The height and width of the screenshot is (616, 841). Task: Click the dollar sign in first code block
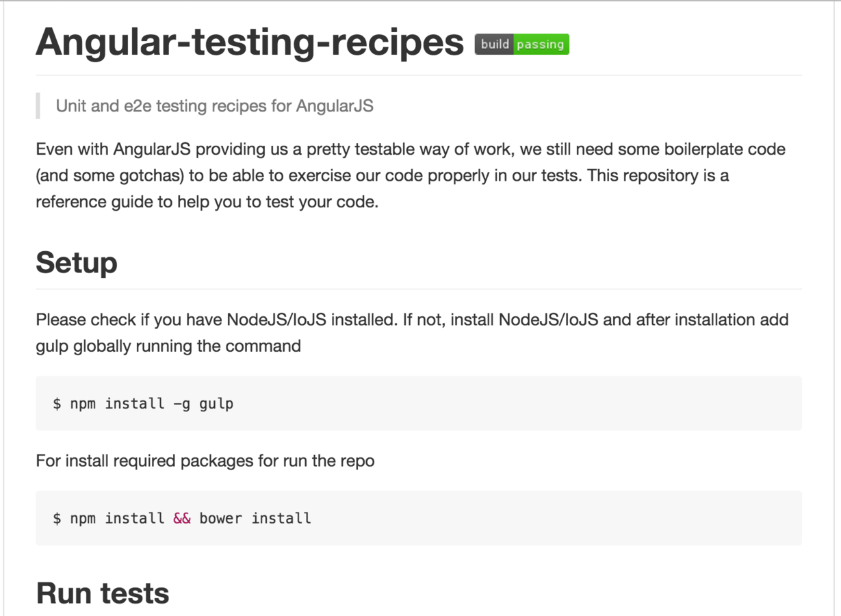pos(57,403)
